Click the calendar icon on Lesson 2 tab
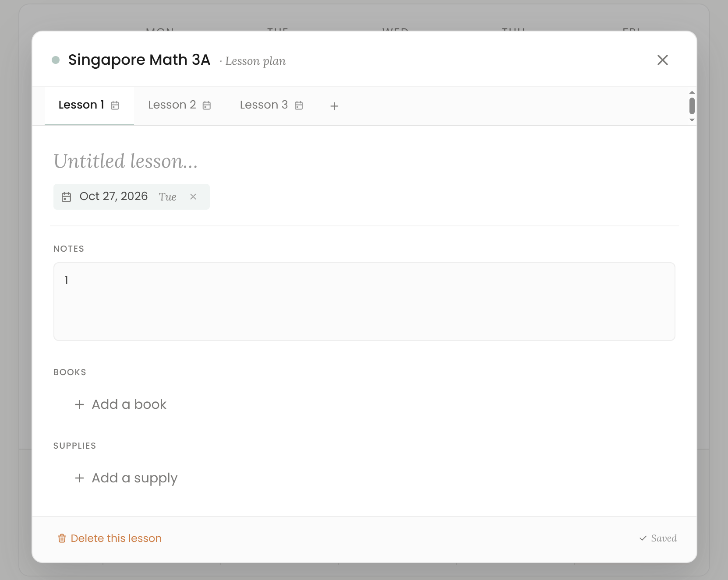Screen dimensions: 728x580 207,105
